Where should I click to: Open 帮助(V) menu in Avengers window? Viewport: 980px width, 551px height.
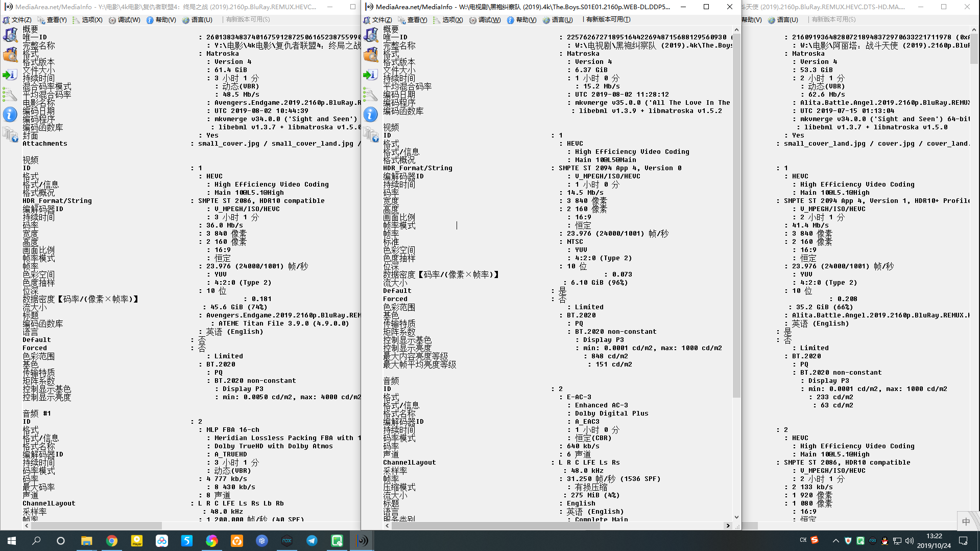pos(161,20)
